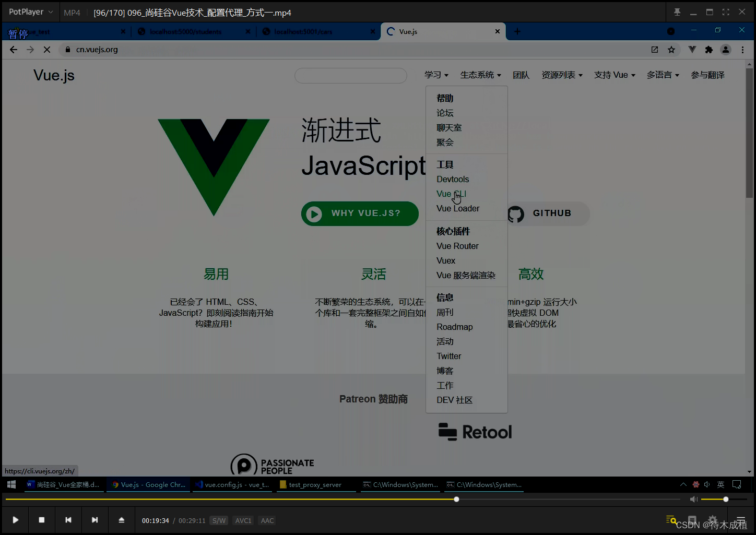Select Vue 服务端渲染 menu item
Viewport: 756px width, 535px height.
click(x=466, y=275)
